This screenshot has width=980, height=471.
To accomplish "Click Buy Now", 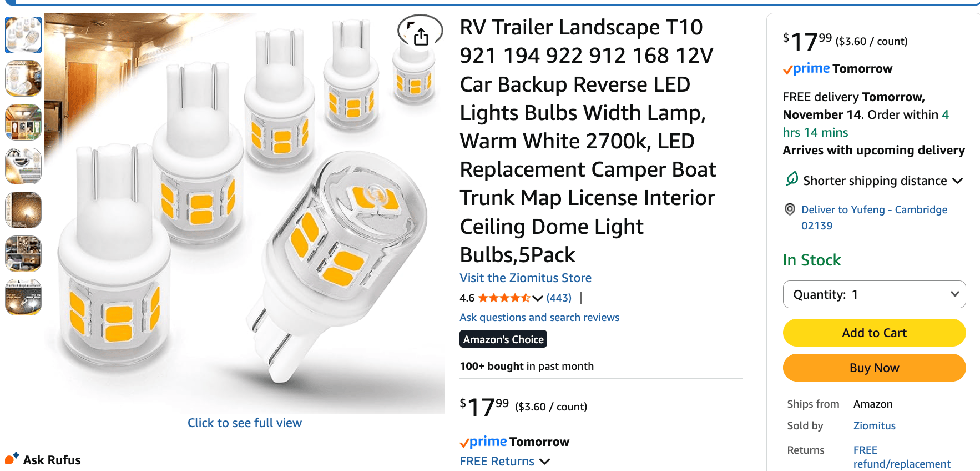I will (874, 368).
